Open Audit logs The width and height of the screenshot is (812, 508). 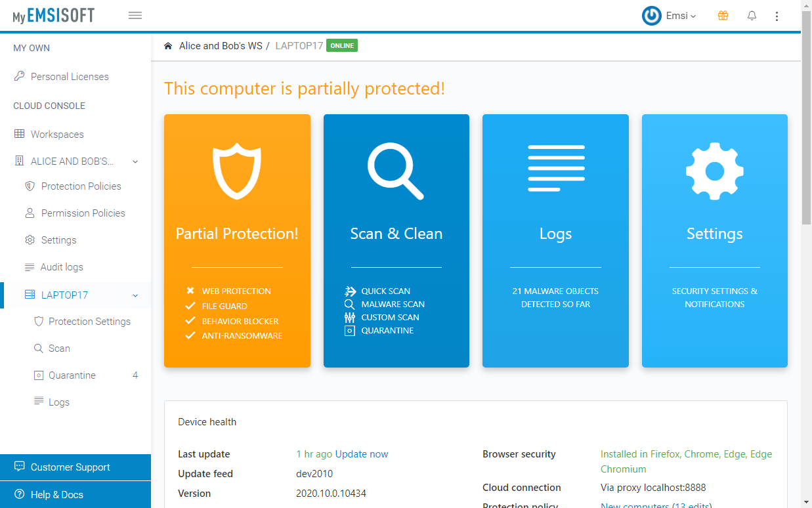pos(62,267)
